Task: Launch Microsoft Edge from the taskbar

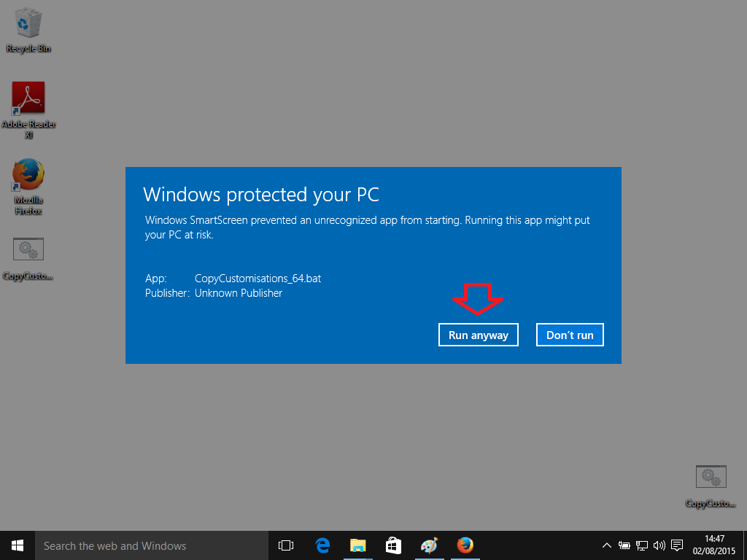Action: (322, 545)
